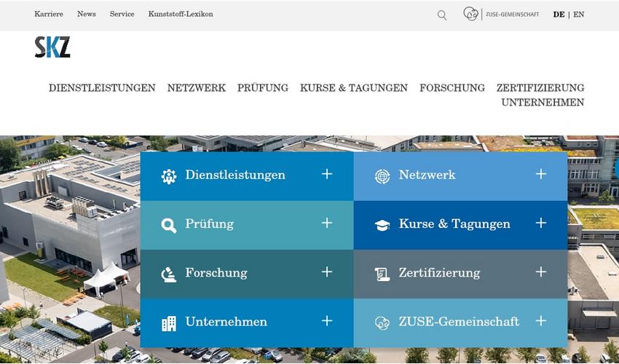Image resolution: width=619 pixels, height=364 pixels.
Task: Open DIENSTLEISTUNGEN in main navigation
Action: tap(102, 87)
